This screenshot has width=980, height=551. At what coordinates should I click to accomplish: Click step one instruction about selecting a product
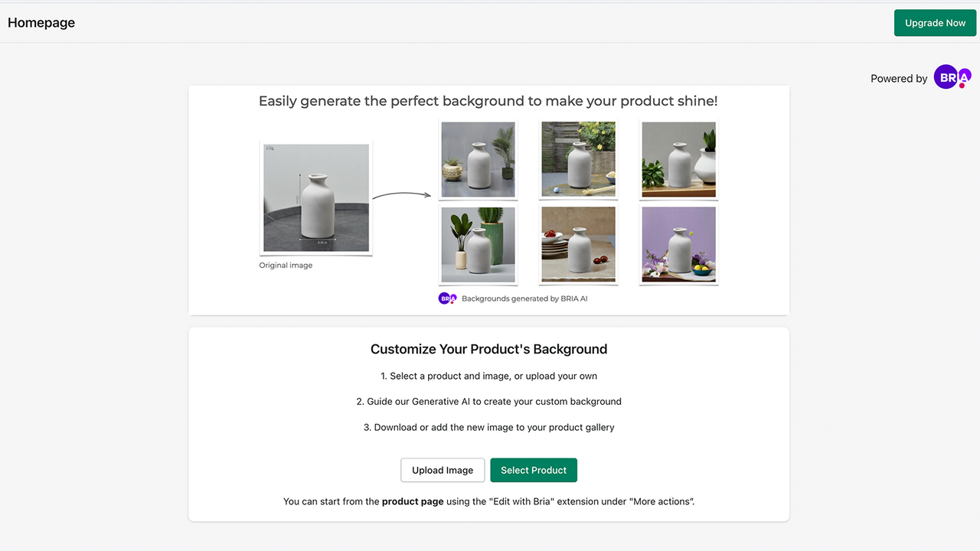pos(489,376)
